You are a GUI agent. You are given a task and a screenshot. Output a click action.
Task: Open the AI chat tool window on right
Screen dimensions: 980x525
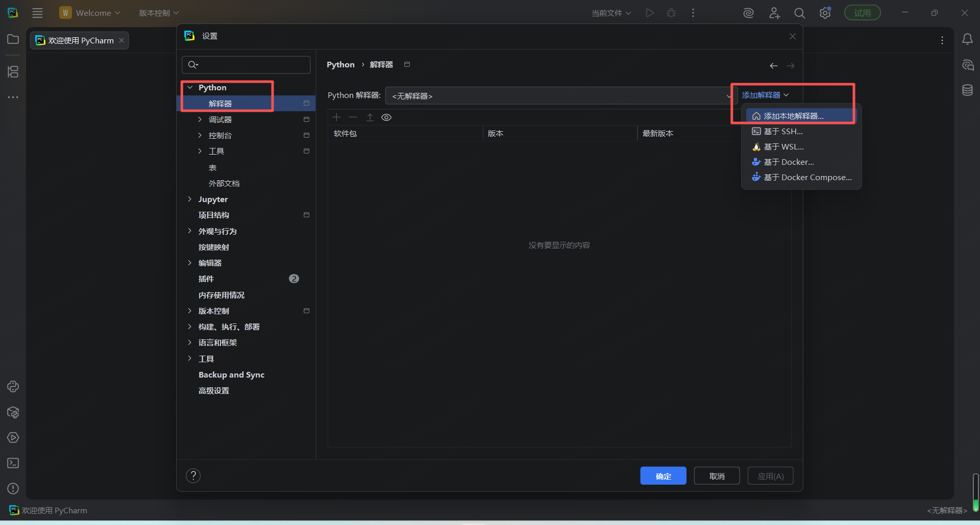(x=967, y=65)
